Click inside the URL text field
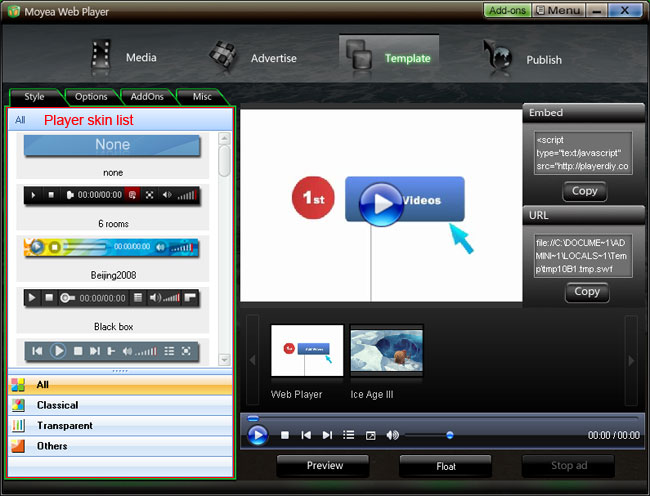Viewport: 650px width, 496px height. pos(583,256)
